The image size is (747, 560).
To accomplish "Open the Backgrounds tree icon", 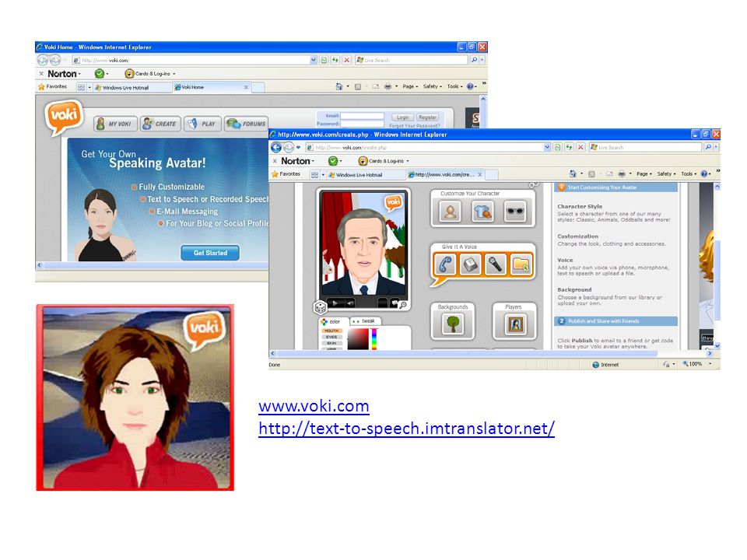I will click(x=453, y=324).
